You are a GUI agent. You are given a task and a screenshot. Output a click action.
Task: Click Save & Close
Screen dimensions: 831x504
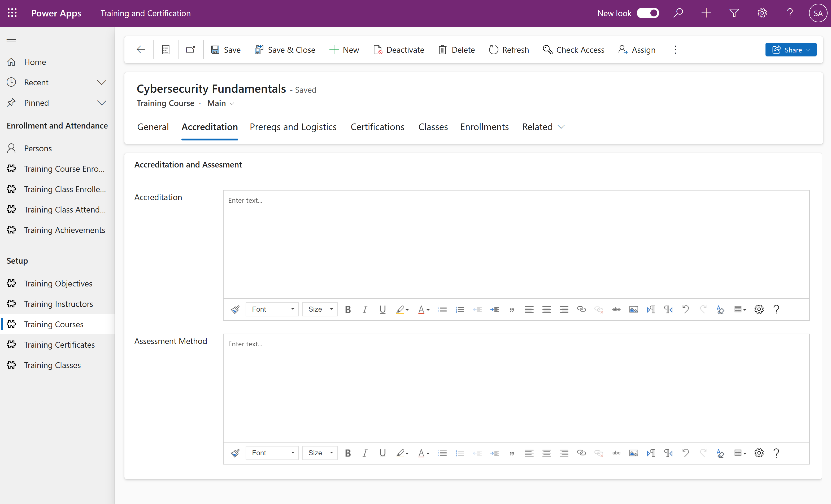(x=285, y=50)
